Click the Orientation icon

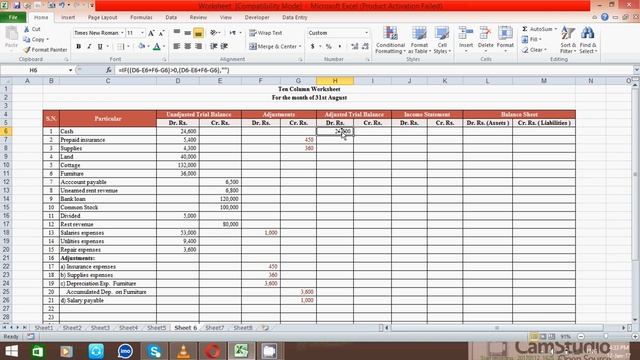tap(213, 33)
